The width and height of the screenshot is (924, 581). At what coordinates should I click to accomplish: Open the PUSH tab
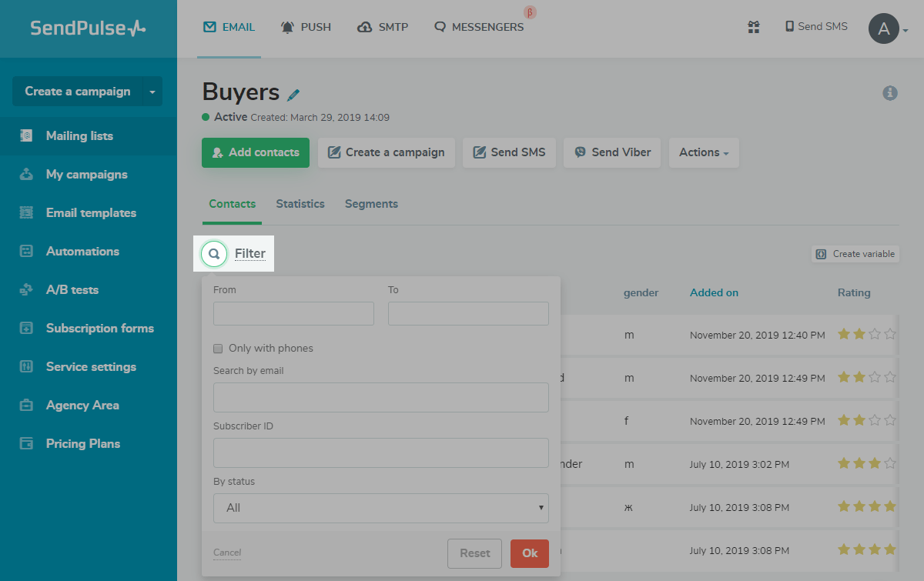click(306, 27)
